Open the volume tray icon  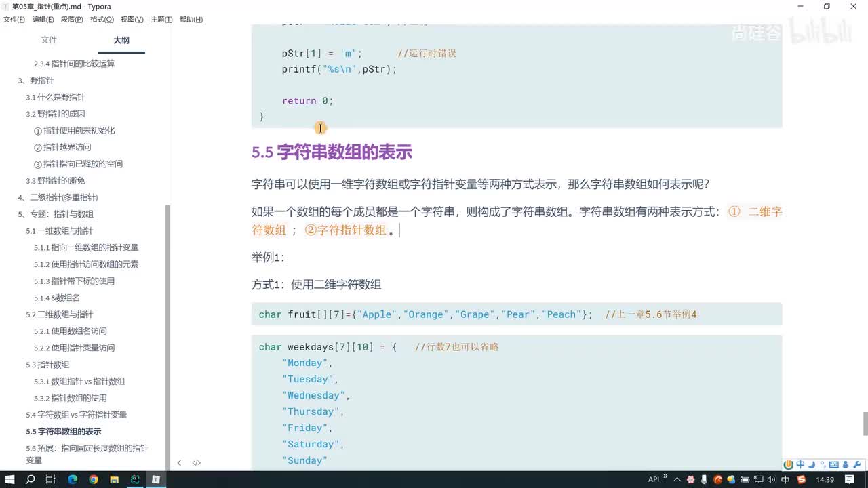pyautogui.click(x=771, y=479)
